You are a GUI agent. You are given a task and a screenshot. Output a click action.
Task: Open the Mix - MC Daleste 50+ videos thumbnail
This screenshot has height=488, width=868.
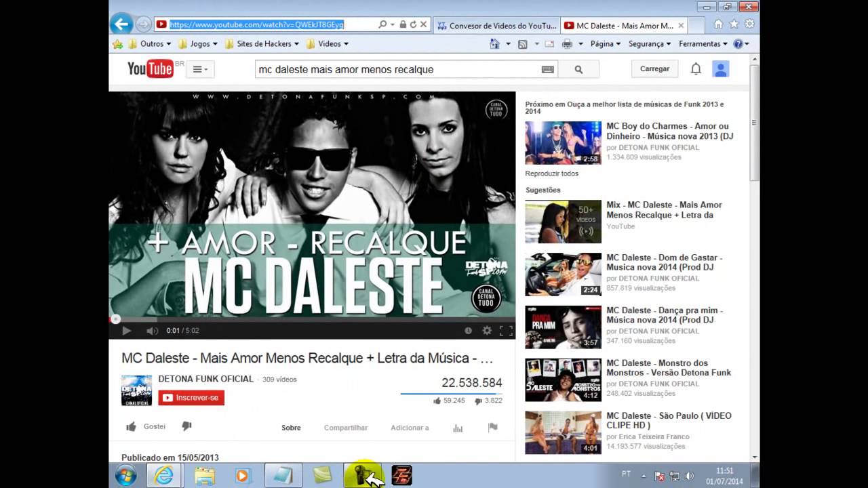[563, 222]
